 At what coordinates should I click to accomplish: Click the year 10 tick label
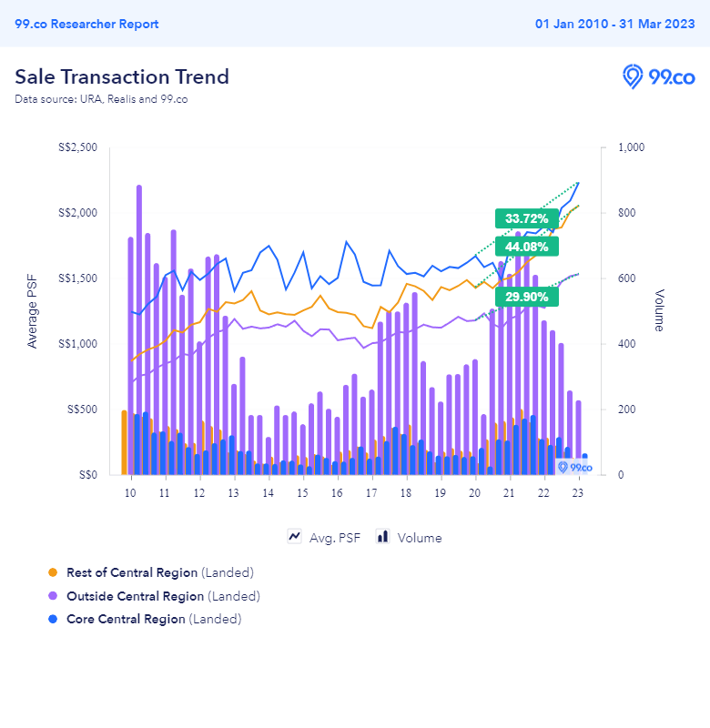[x=130, y=493]
